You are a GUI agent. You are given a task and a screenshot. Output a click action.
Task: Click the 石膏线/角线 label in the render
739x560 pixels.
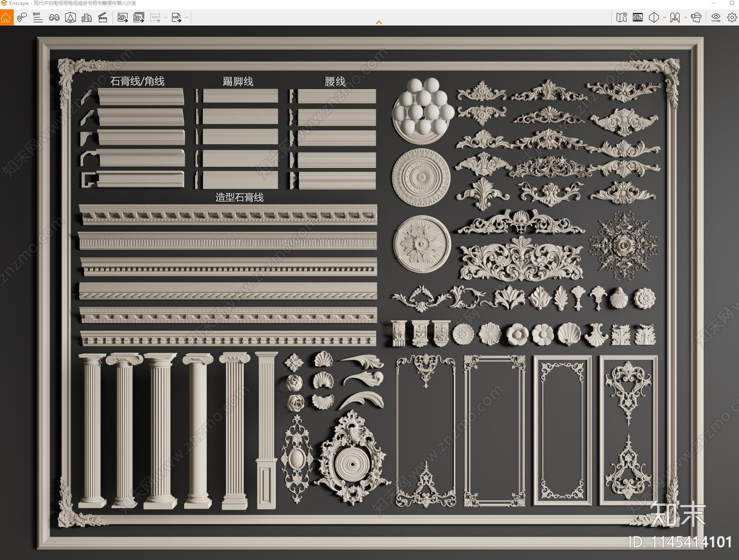tap(137, 81)
